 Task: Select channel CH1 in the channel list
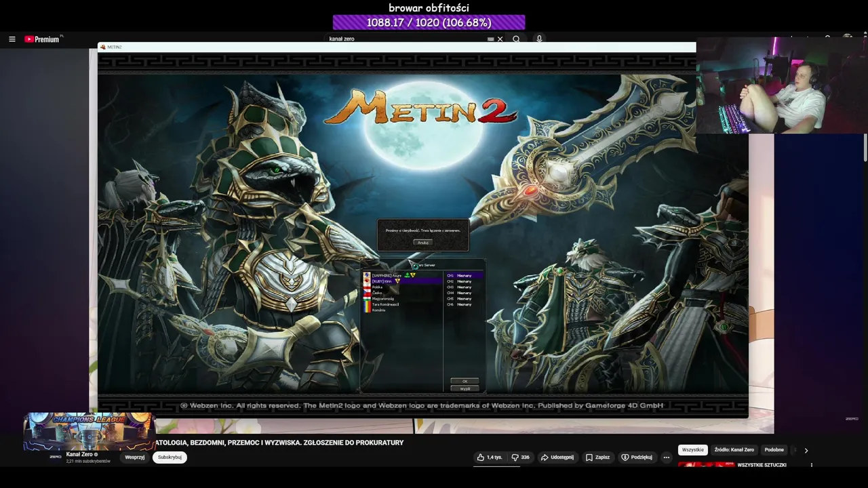pos(464,275)
